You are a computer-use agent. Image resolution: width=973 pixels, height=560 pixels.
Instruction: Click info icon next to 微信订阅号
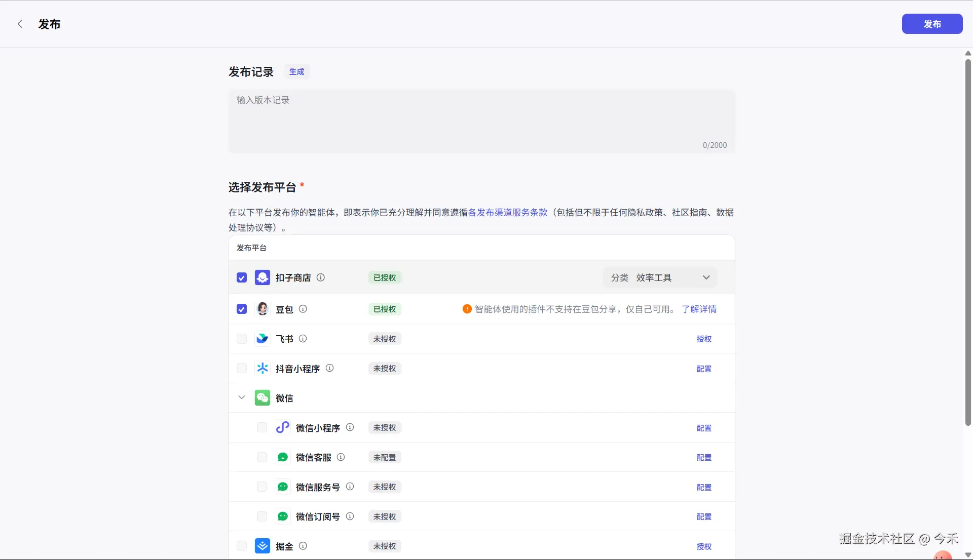[350, 516]
